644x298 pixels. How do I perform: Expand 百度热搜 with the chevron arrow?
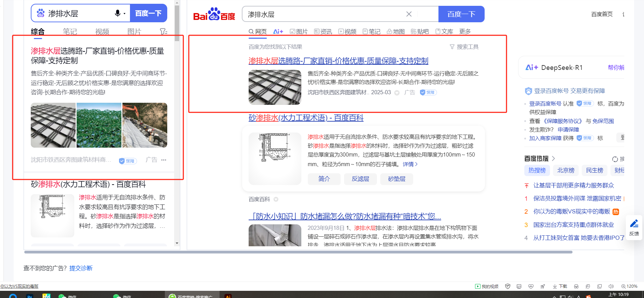[553, 159]
